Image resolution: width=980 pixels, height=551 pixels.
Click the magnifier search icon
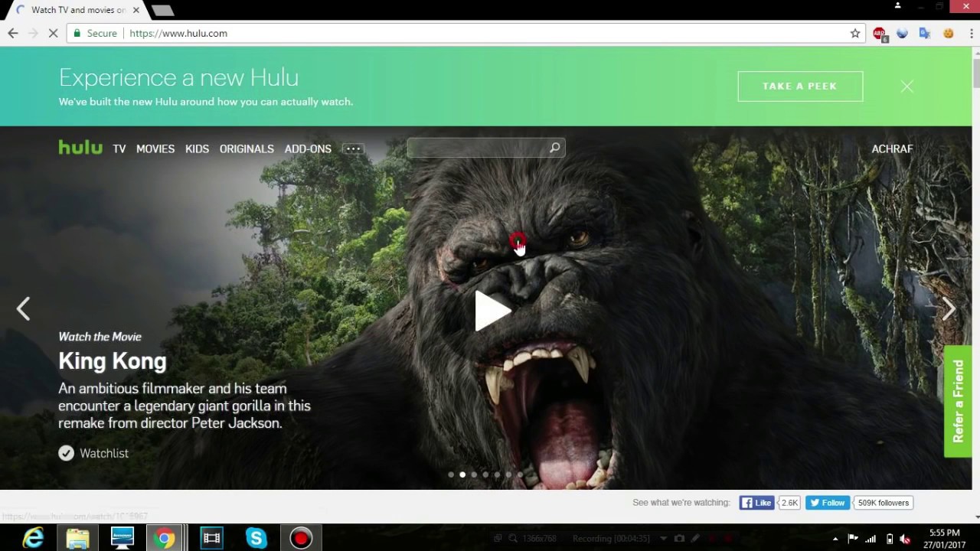(555, 148)
